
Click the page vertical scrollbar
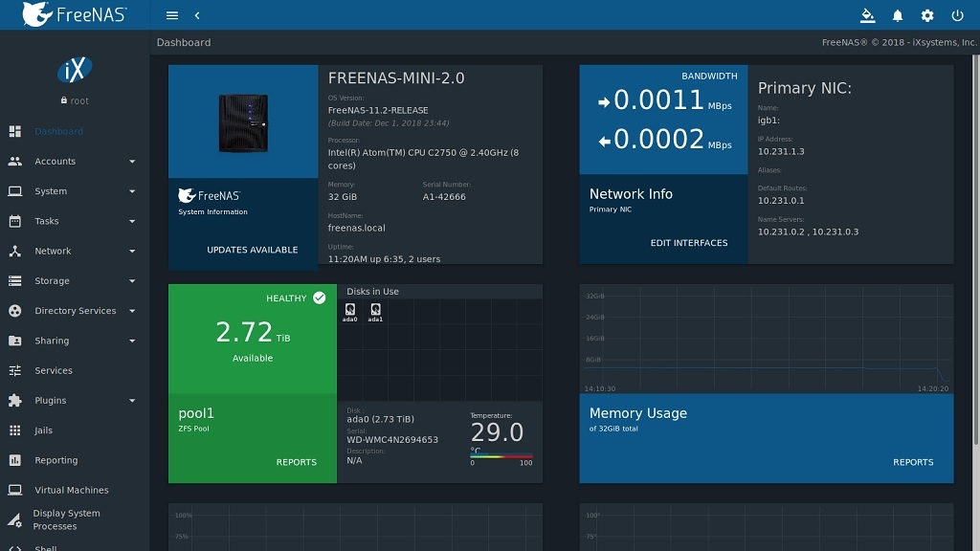[x=976, y=250]
